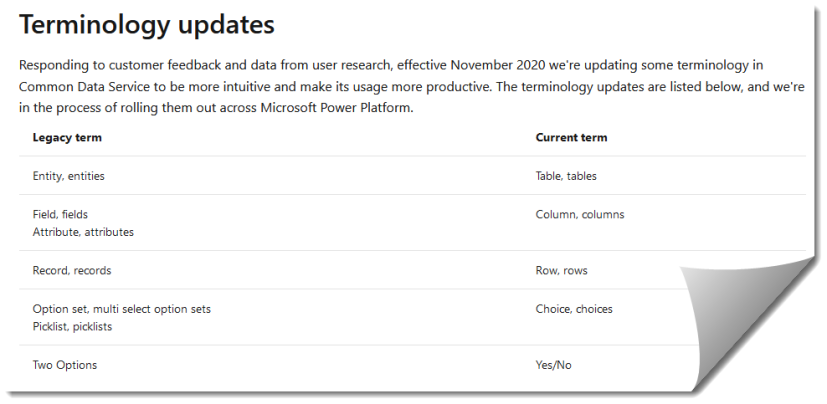Click the Column, columns cell
The height and width of the screenshot is (404, 827).
[580, 215]
